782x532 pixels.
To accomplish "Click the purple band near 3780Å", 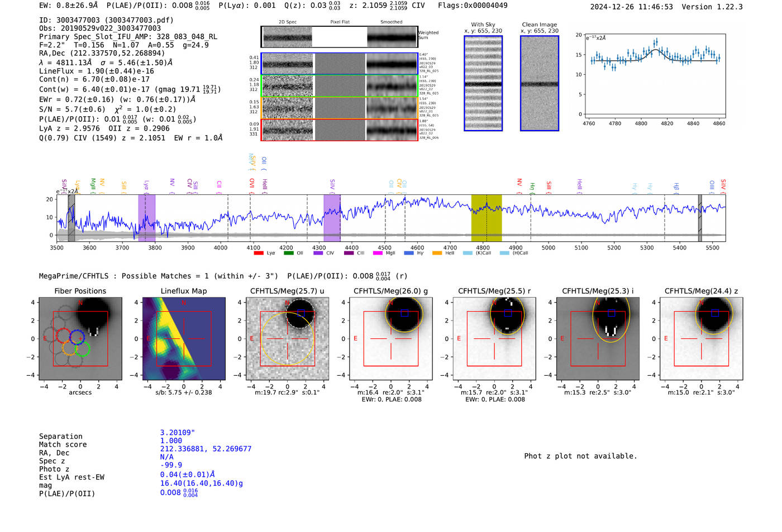I will 147,218.
